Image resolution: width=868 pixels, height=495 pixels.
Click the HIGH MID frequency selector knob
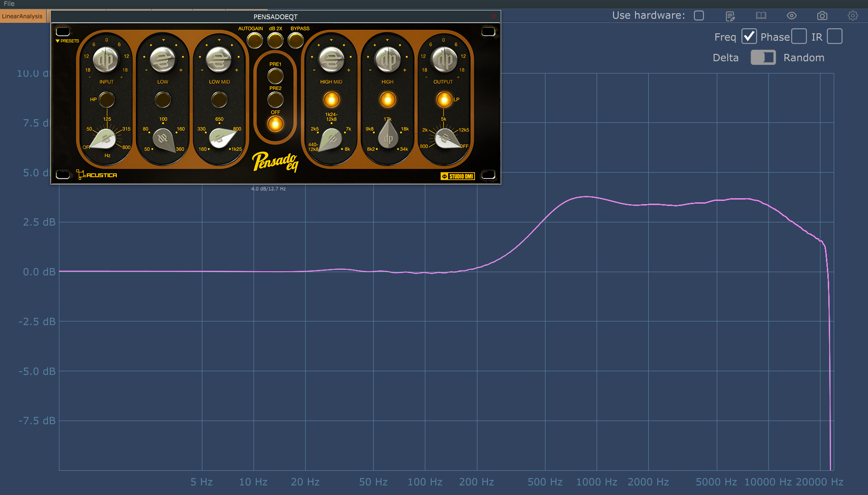pyautogui.click(x=330, y=139)
